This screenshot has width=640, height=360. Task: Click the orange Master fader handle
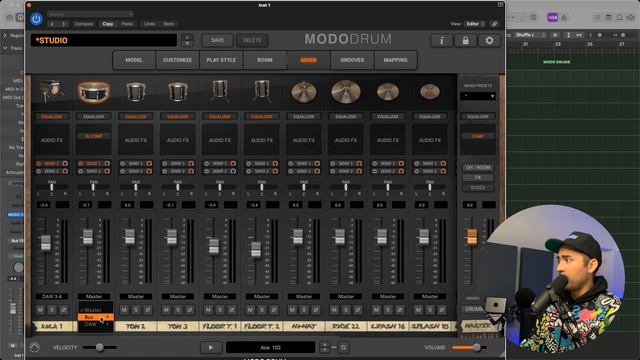coord(471,237)
